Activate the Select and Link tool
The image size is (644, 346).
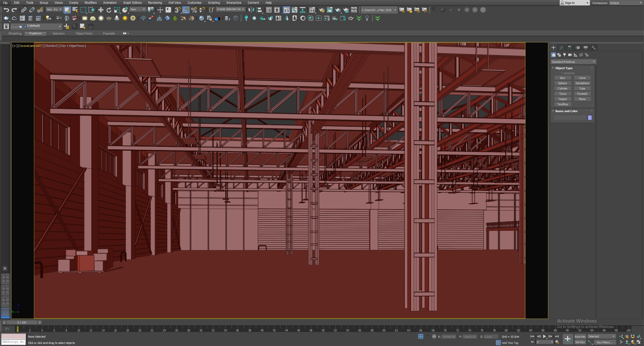pyautogui.click(x=24, y=10)
